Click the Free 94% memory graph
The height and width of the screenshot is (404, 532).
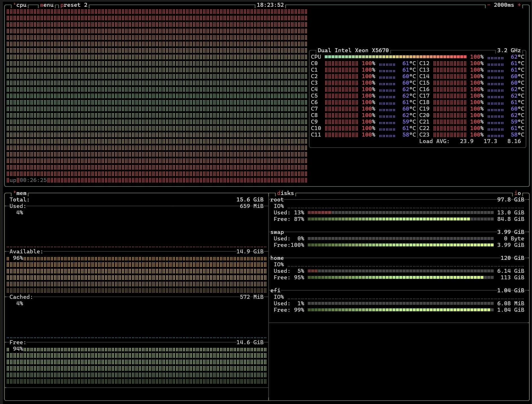[x=137, y=365]
